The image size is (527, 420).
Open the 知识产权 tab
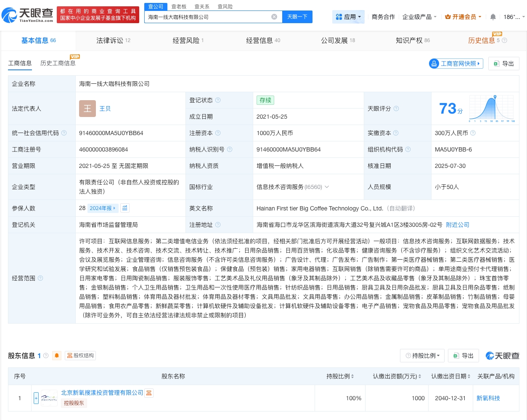click(x=413, y=40)
